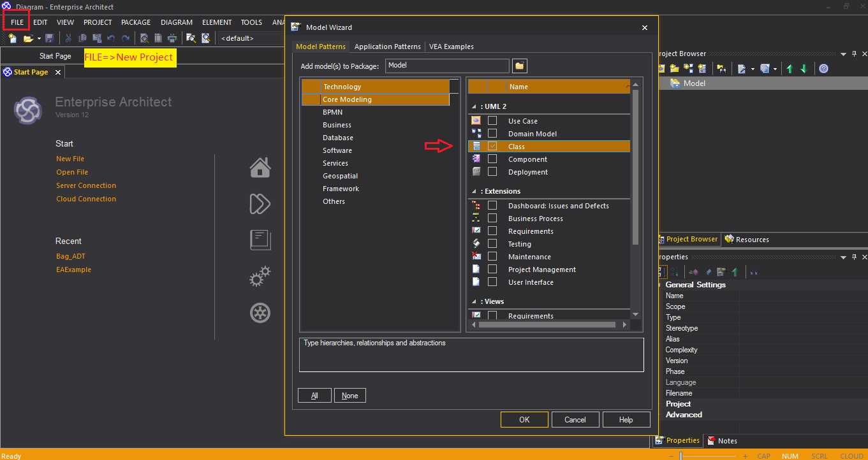868x460 pixels.
Task: Check the User Interface checkbox
Action: (x=492, y=282)
